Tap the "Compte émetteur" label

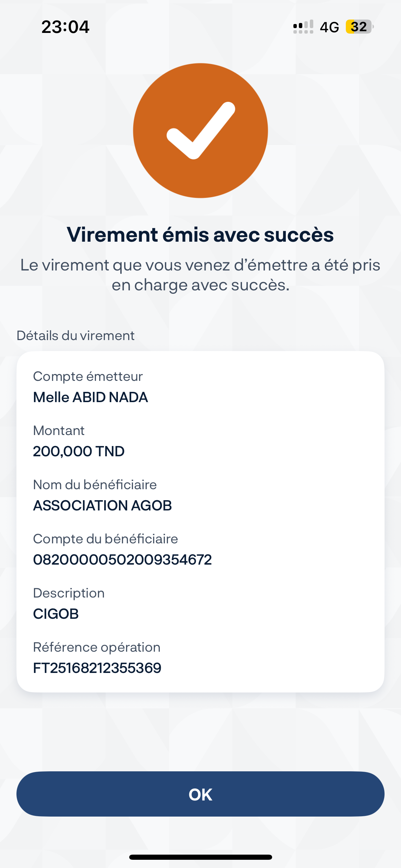click(x=88, y=376)
